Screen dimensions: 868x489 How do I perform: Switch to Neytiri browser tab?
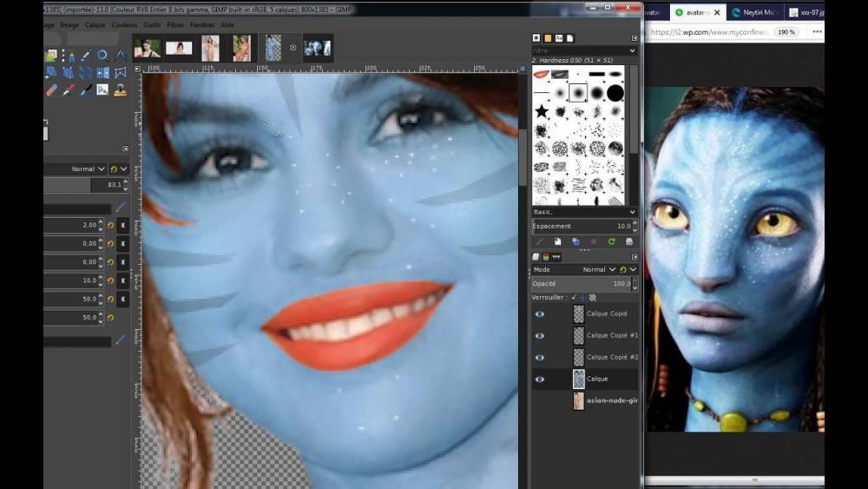tap(753, 12)
